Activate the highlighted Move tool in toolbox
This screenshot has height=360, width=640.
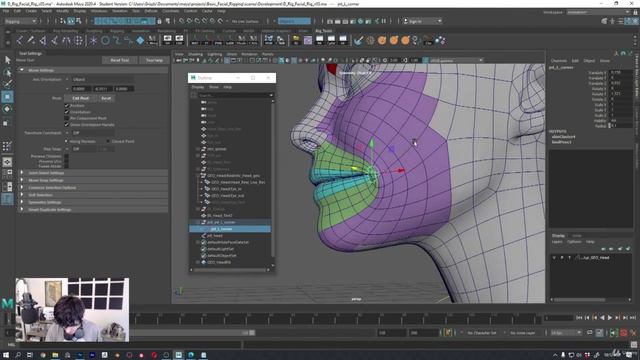coord(7,97)
